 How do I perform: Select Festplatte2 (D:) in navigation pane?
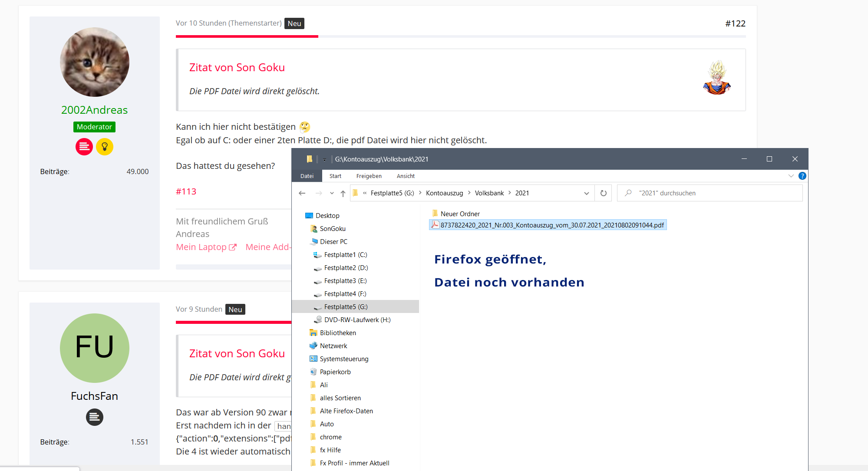(346, 268)
